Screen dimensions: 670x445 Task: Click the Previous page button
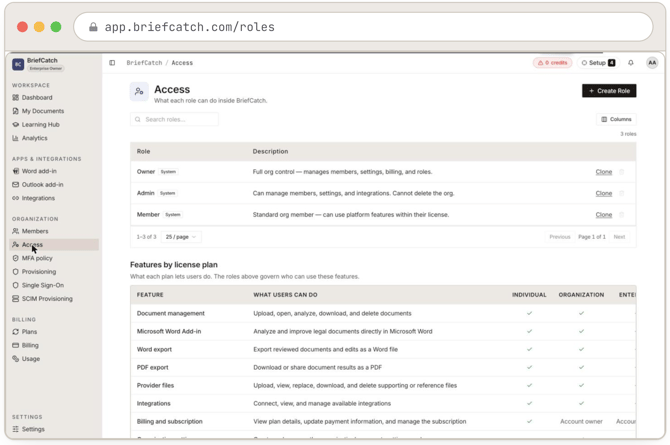coord(560,237)
